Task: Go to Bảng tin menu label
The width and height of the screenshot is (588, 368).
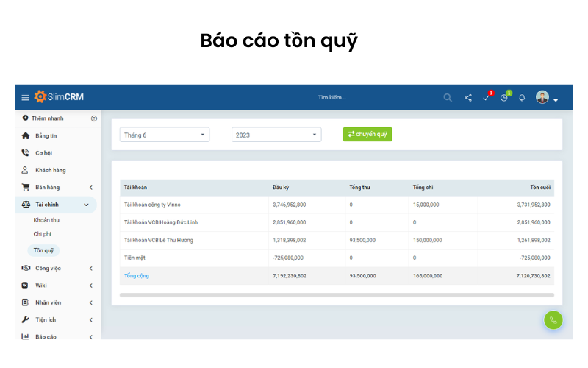Action: pos(46,135)
